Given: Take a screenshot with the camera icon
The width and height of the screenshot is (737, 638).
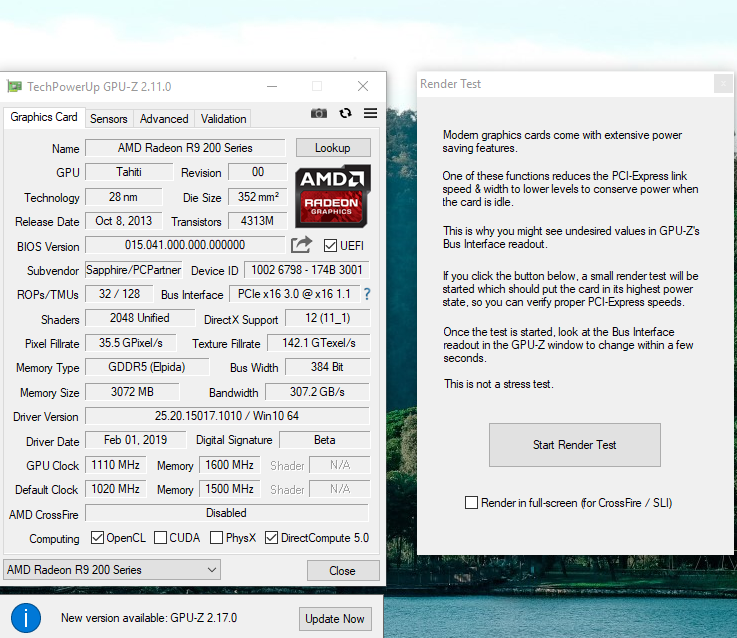Looking at the screenshot, I should tap(319, 113).
